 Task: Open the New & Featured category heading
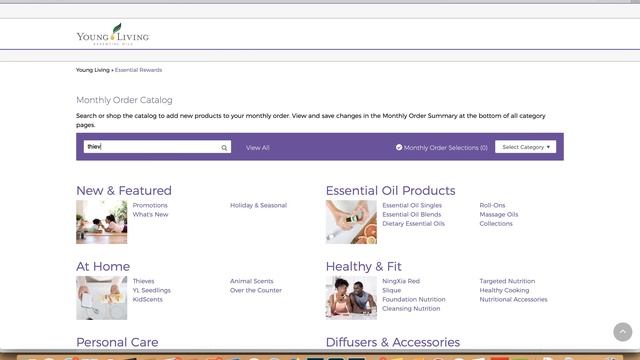[x=124, y=191]
